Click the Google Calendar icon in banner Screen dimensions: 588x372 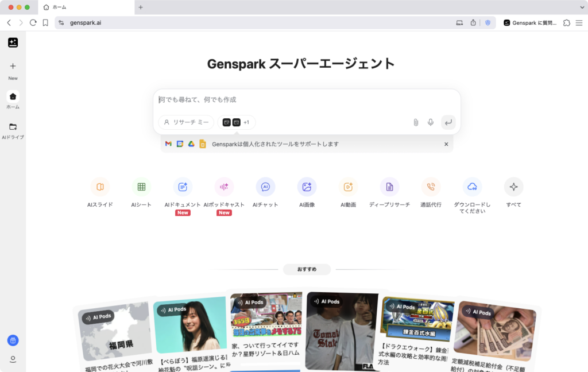pyautogui.click(x=180, y=144)
